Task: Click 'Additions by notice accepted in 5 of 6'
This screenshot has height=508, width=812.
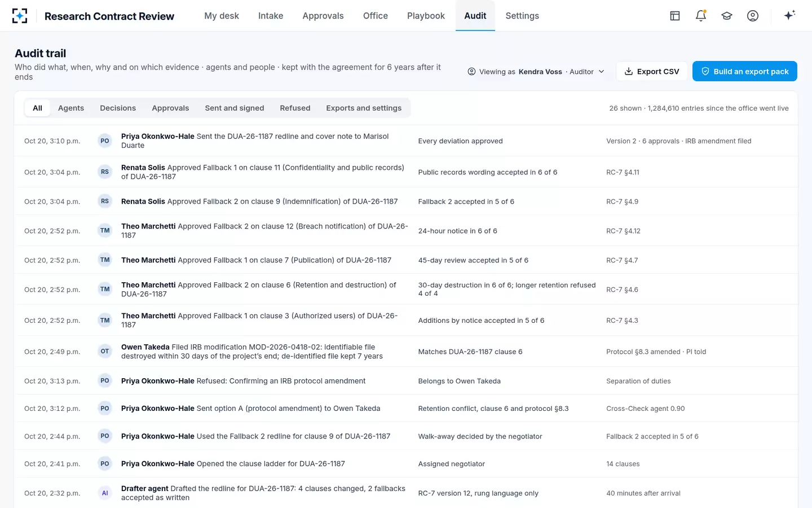Action: click(x=481, y=321)
